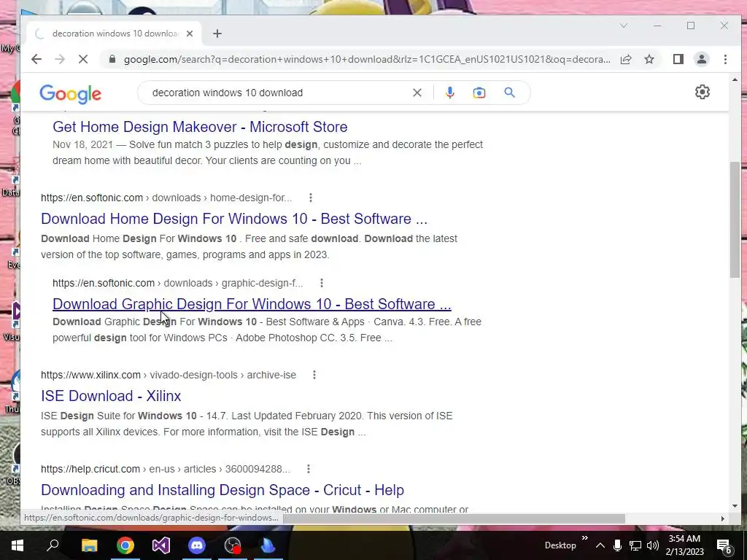Go to the Google homepage logo

(x=71, y=93)
